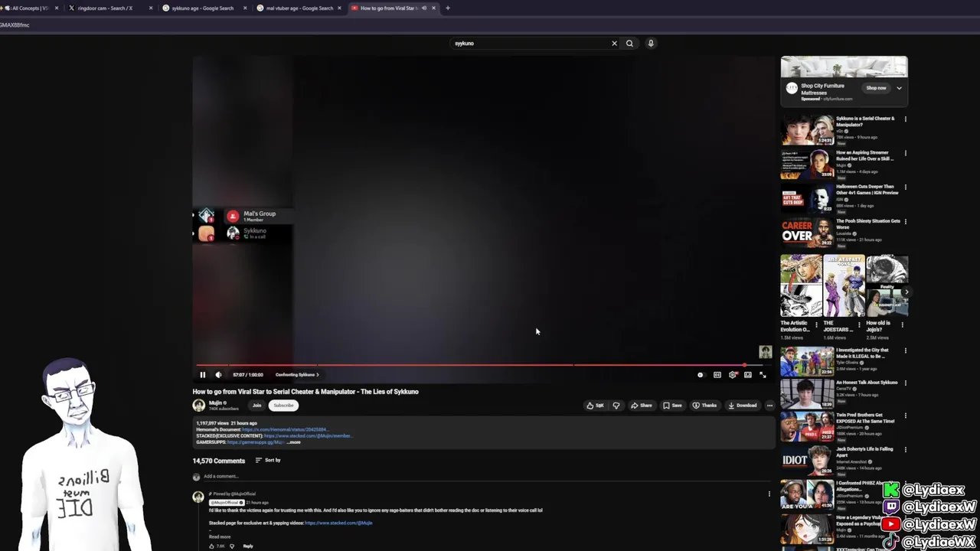Open options for 'Pooh Shiesty Situation' video

click(x=905, y=222)
